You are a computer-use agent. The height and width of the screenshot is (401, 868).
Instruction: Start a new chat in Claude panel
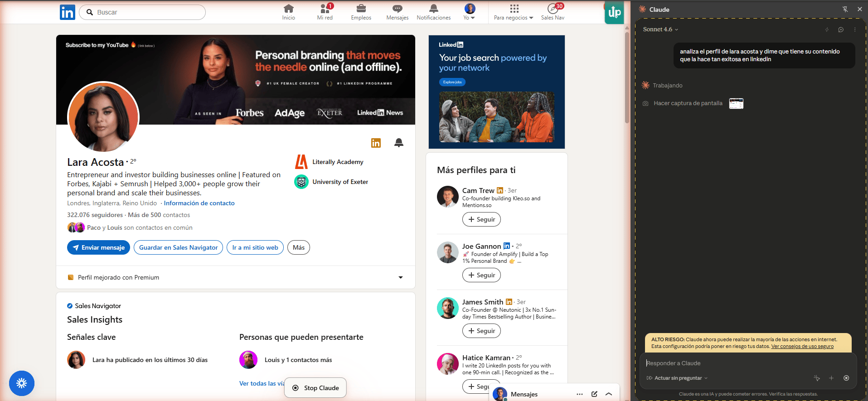coord(841,29)
